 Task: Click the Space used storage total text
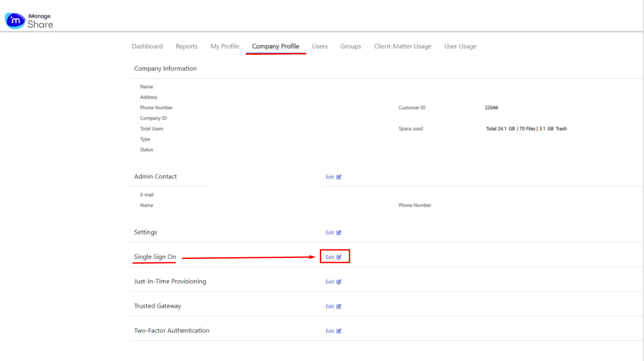point(526,129)
